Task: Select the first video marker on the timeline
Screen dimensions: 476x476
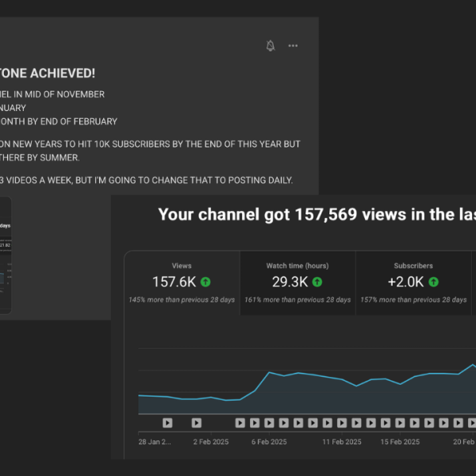Action: click(x=167, y=423)
